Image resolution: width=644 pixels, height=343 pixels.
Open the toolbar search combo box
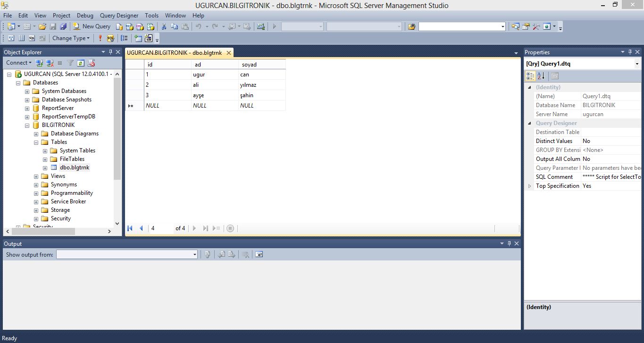(x=462, y=26)
